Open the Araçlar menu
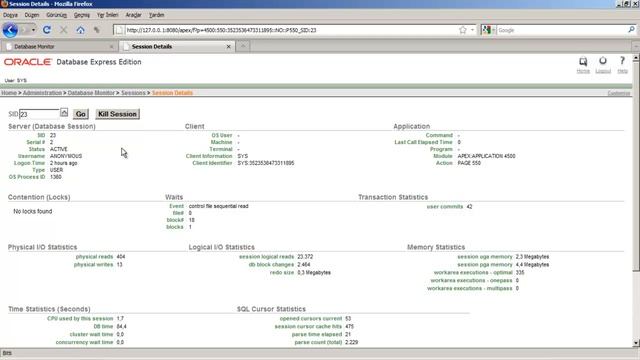The height and width of the screenshot is (360, 640). pos(133,15)
